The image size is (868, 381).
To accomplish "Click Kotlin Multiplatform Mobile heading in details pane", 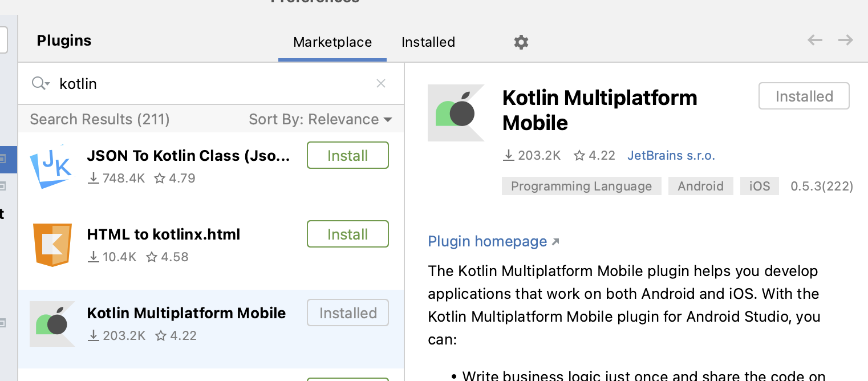I will 600,110.
